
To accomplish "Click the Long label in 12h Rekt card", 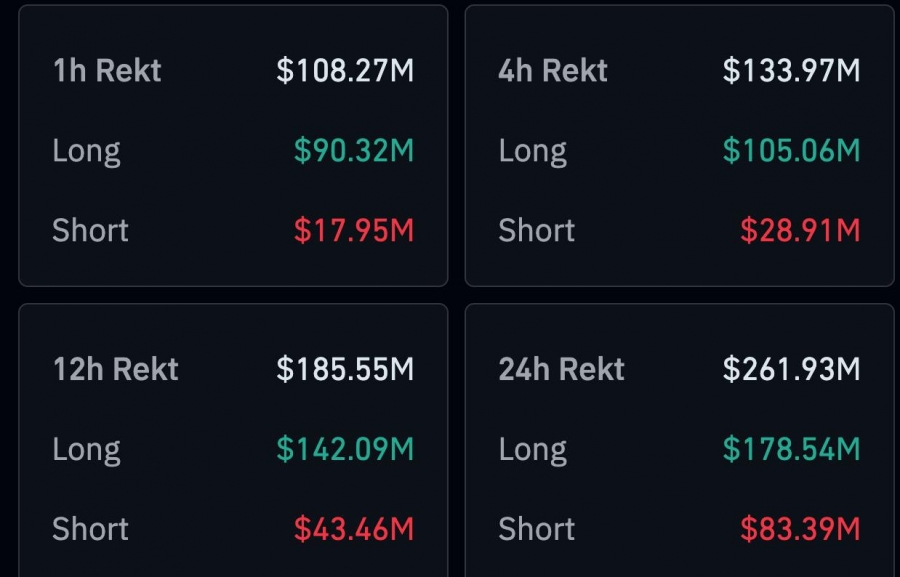I will 86,449.
